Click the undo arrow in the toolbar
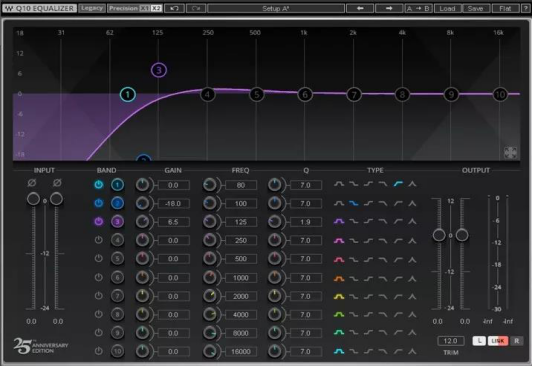This screenshot has width=533, height=366. pos(175,8)
